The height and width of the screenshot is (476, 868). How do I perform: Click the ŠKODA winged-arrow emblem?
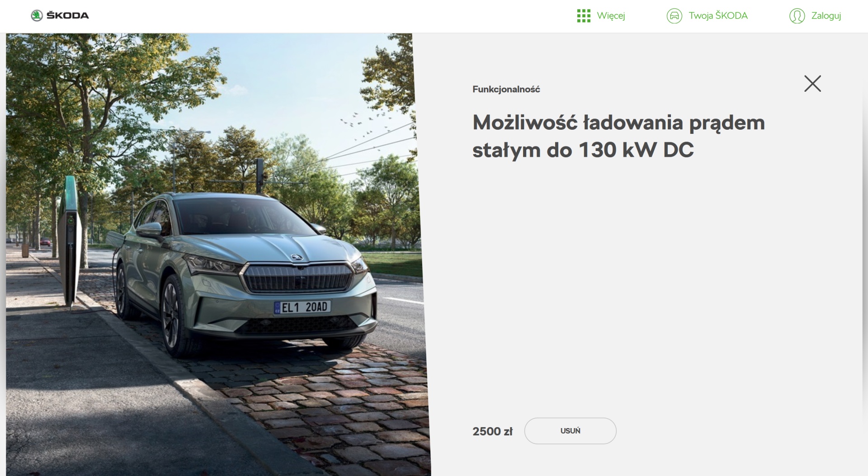point(37,15)
